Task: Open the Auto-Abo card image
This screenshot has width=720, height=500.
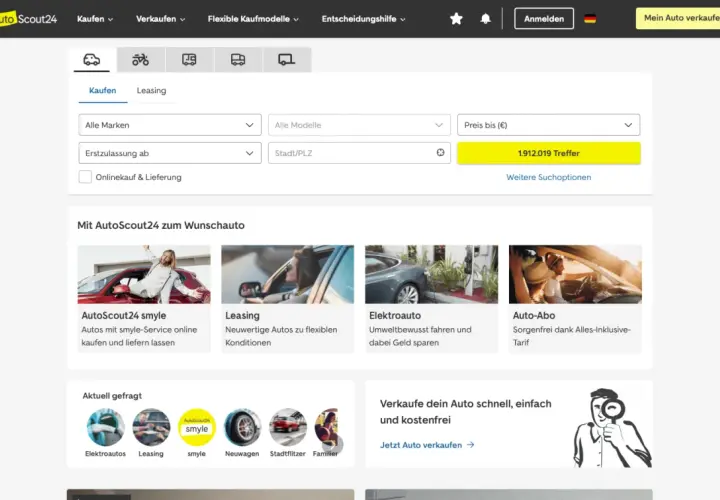Action: 575,274
